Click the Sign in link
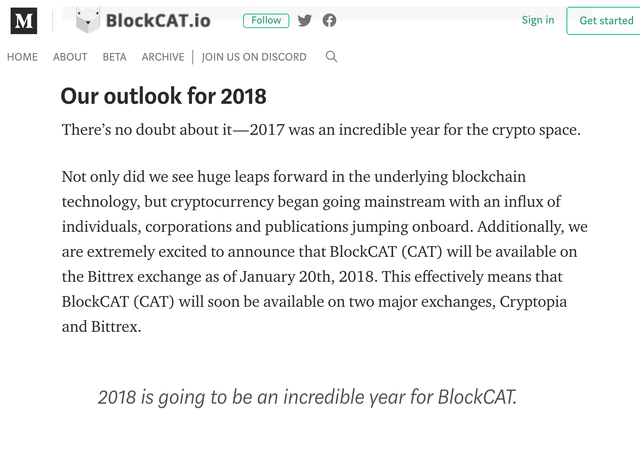The image size is (640, 456). tap(537, 20)
